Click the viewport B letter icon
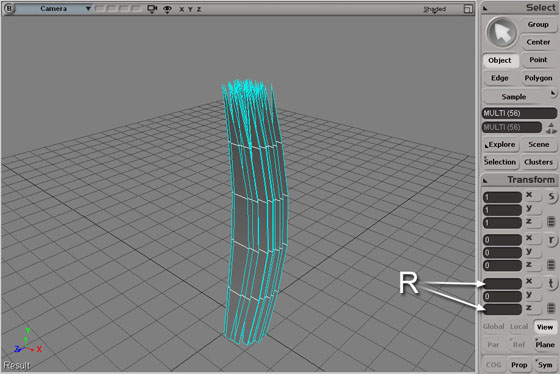The image size is (560, 374). click(x=9, y=8)
